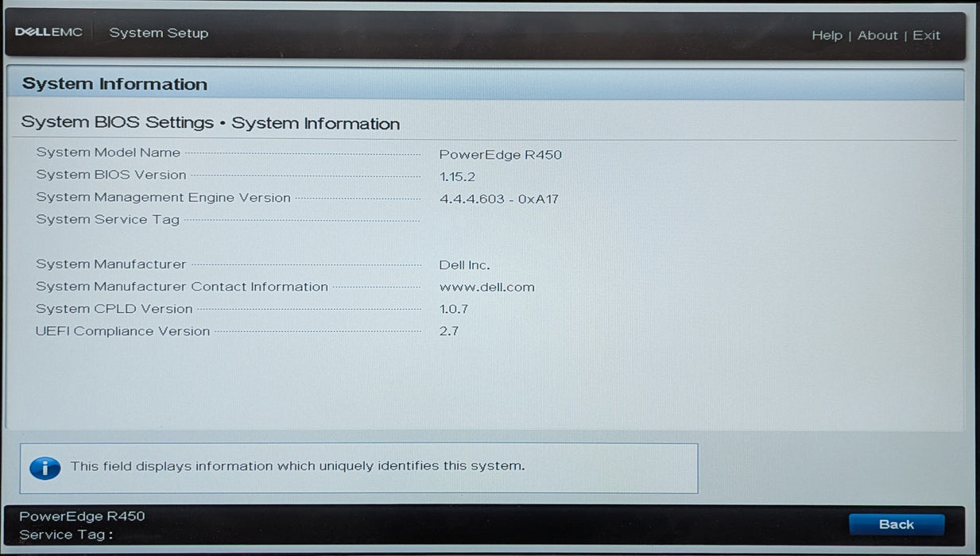Click the System Setup title text
Viewport: 980px width, 556px height.
pos(159,33)
